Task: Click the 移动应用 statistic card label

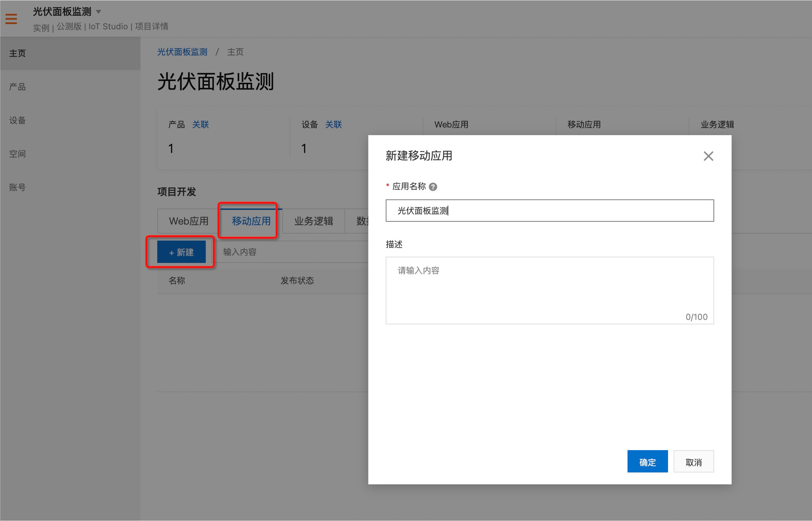Action: point(584,124)
